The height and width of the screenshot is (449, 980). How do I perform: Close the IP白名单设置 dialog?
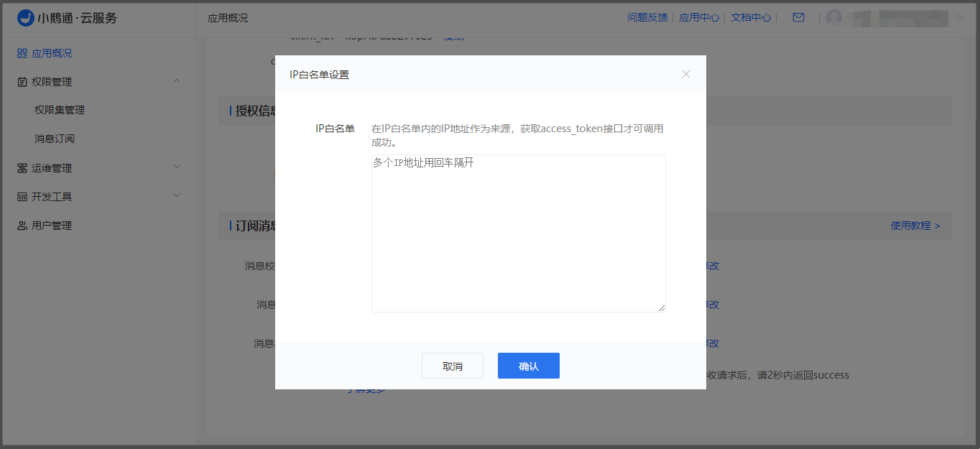[x=686, y=74]
